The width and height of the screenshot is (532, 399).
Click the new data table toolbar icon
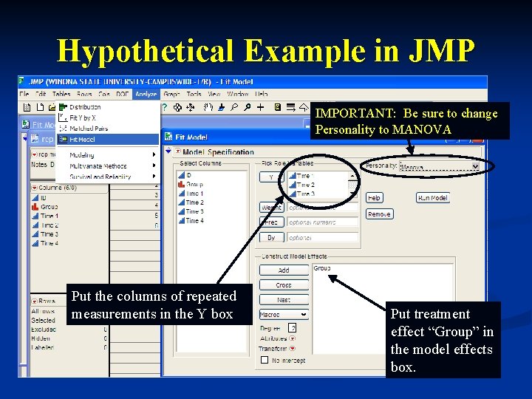[27, 108]
